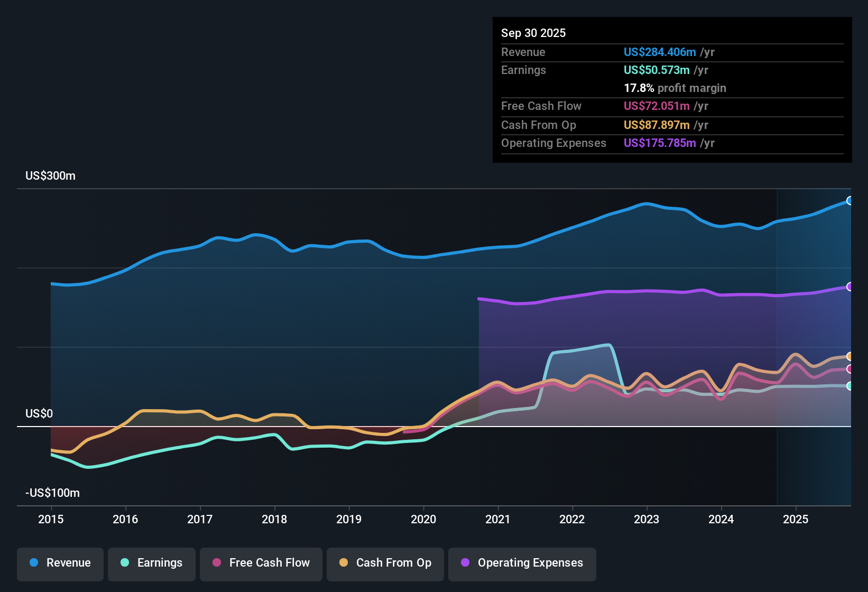Expand the Sep 30 2025 tooltip panel

click(671, 90)
